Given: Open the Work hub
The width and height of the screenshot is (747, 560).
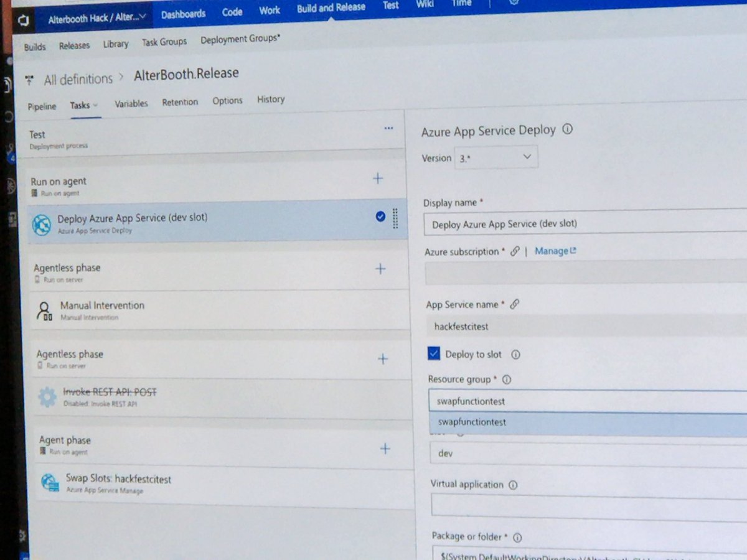Looking at the screenshot, I should pos(270,10).
